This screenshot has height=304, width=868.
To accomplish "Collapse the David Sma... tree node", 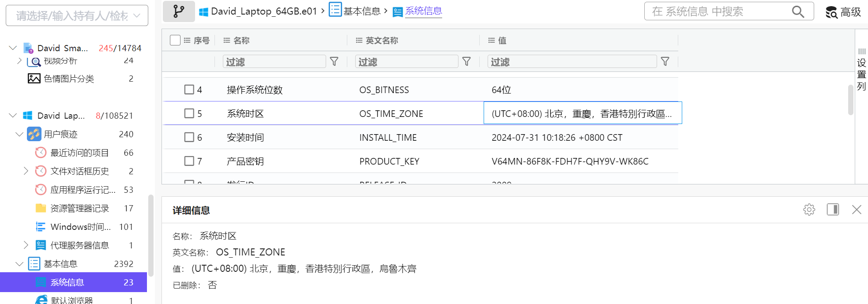I will point(13,48).
